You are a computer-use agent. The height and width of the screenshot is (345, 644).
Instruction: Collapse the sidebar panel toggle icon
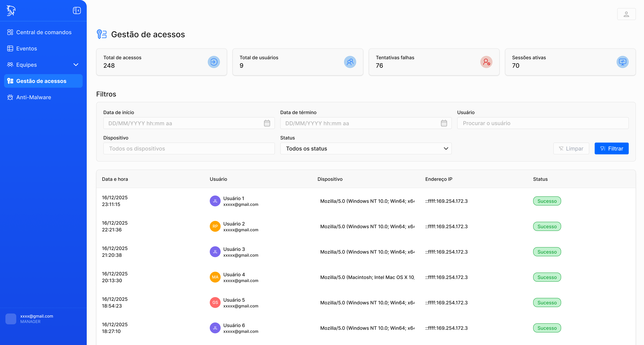77,10
